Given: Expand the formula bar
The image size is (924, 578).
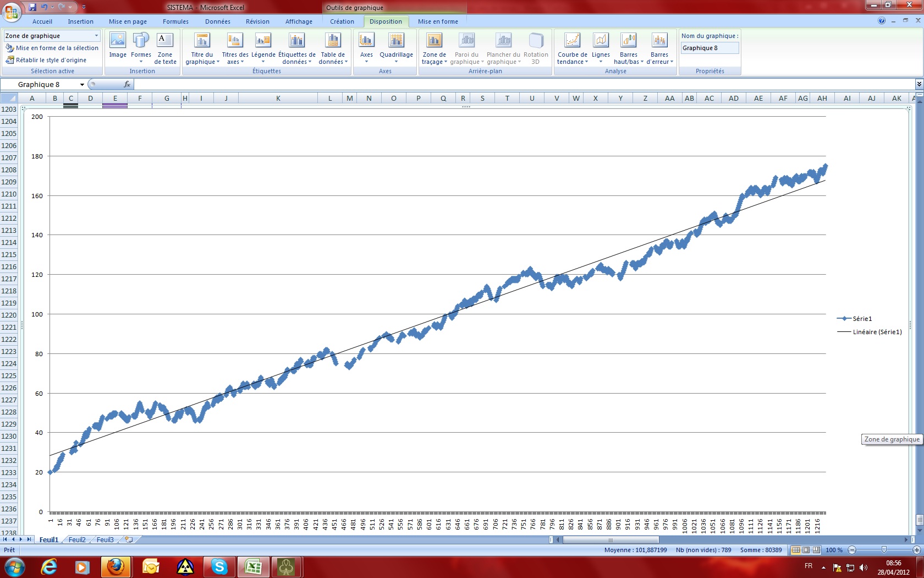Looking at the screenshot, I should [919, 84].
